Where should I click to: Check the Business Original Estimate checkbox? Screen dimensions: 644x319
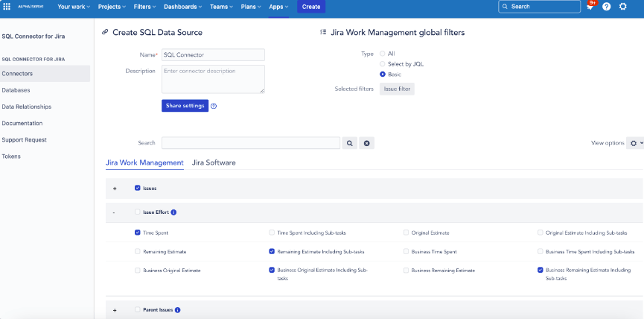point(138,270)
